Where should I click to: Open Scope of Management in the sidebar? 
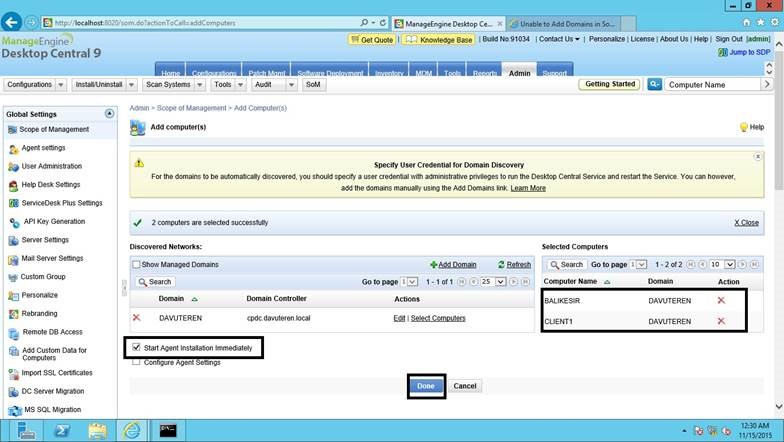54,129
